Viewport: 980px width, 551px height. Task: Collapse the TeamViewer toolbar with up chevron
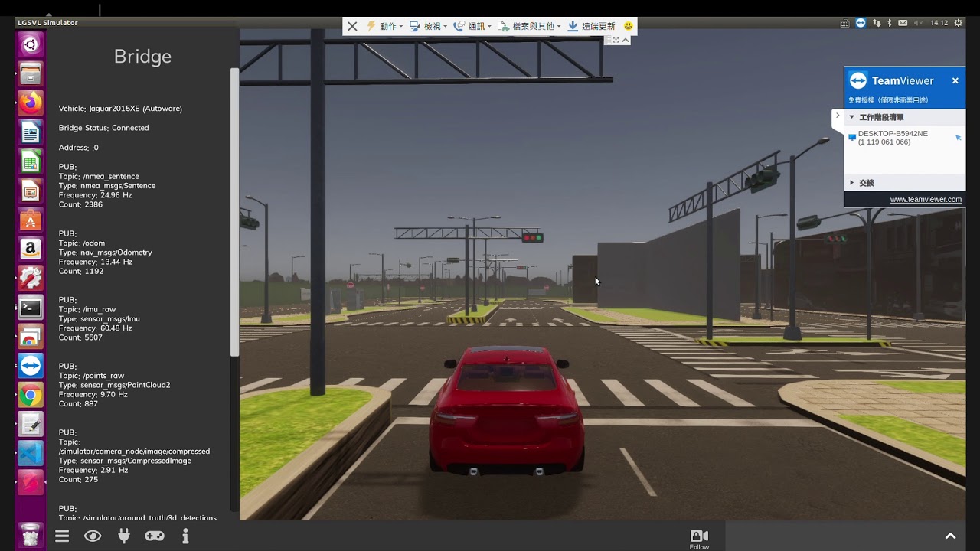(x=626, y=41)
